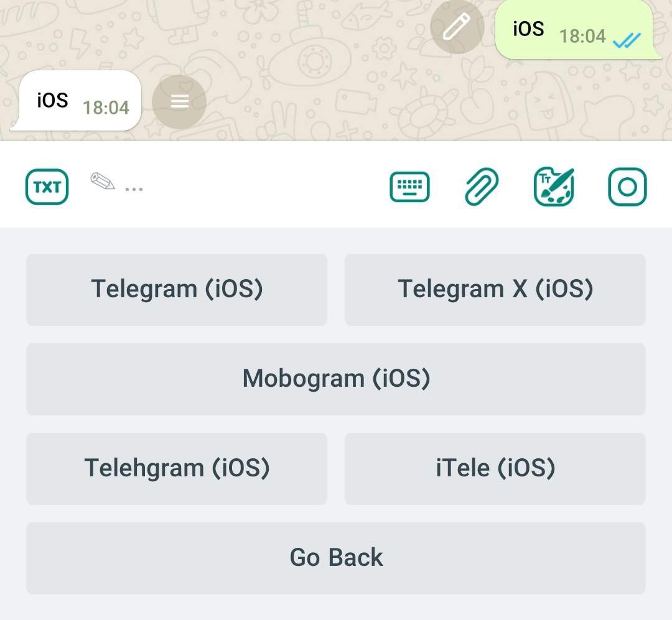Open the keyboard toggle icon
The image size is (672, 620).
click(409, 187)
